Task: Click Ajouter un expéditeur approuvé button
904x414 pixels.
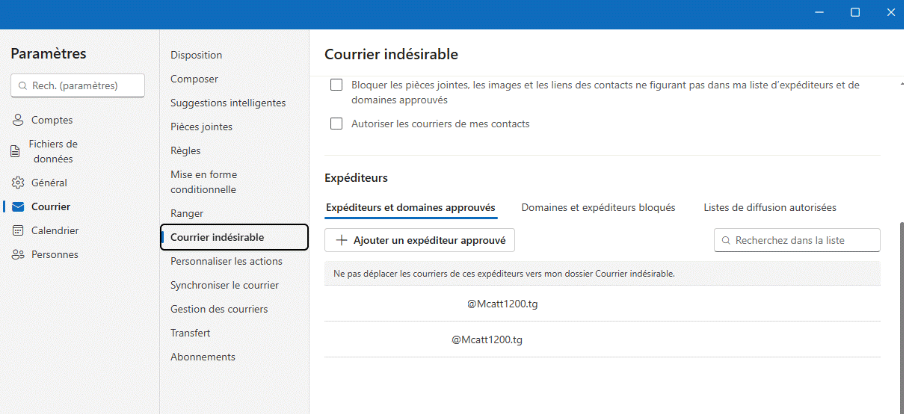Action: pyautogui.click(x=419, y=240)
